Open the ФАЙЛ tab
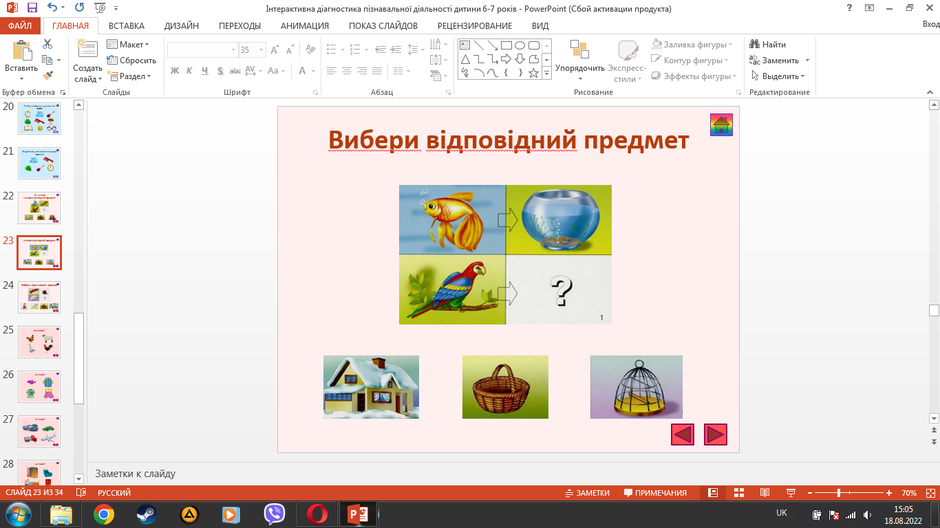Viewport: 940px width, 528px height. [20, 26]
